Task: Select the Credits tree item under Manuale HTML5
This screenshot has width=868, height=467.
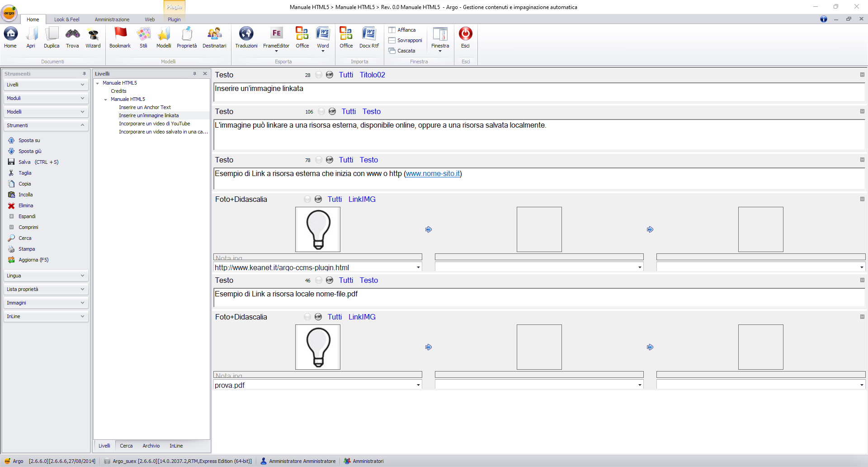Action: pos(118,91)
